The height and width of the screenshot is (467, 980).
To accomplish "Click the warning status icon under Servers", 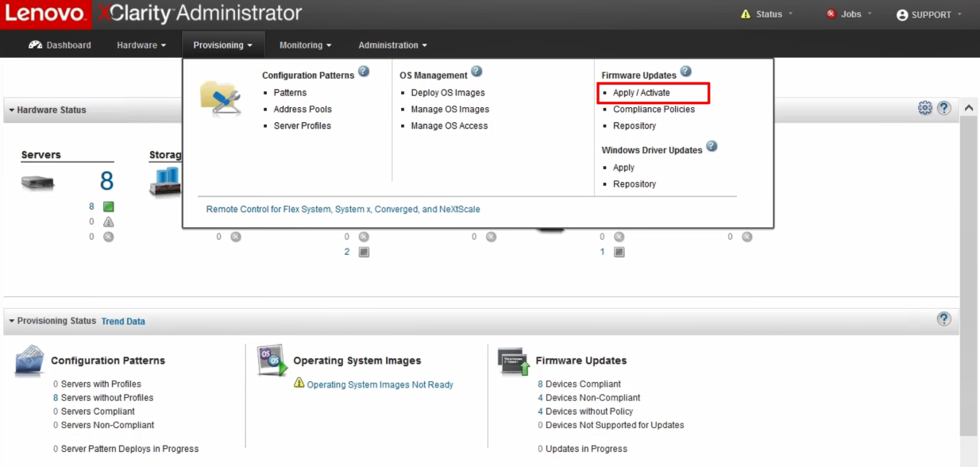I will point(109,222).
